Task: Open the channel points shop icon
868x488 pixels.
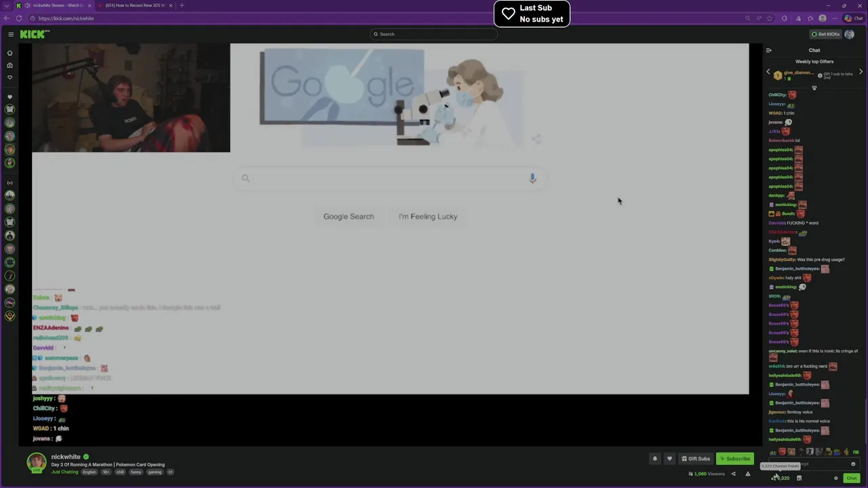Action: coord(799,478)
